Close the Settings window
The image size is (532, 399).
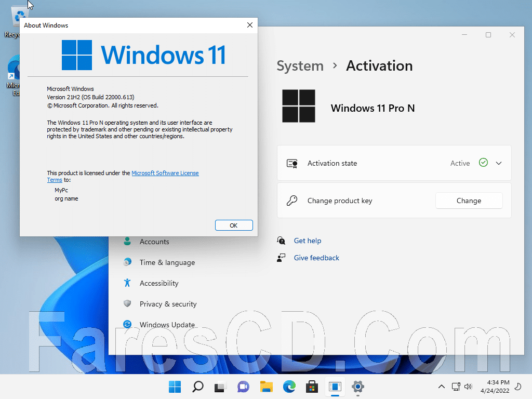[512, 35]
